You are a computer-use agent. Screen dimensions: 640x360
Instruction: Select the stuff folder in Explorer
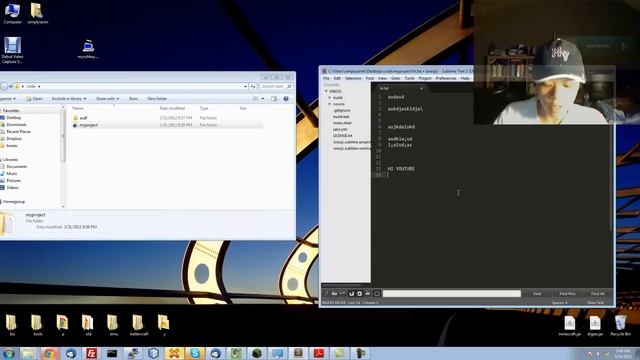coord(83,118)
